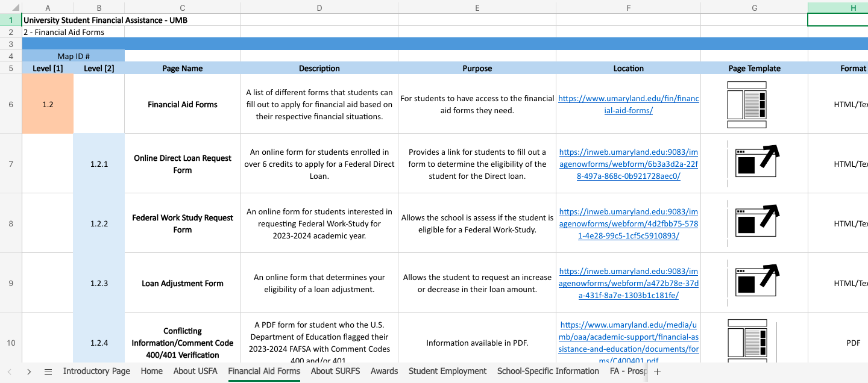
Task: Select column F header
Action: [629, 7]
